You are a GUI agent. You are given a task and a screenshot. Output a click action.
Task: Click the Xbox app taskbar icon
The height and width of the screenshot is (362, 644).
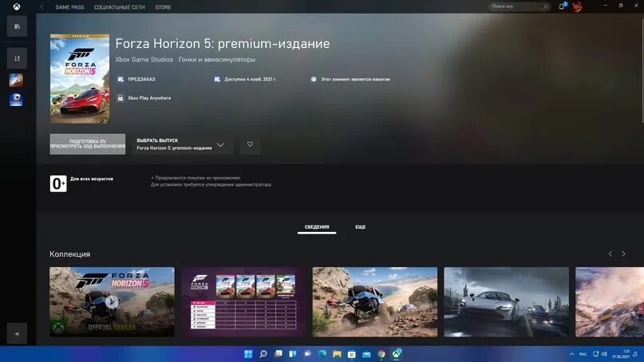[x=397, y=354]
